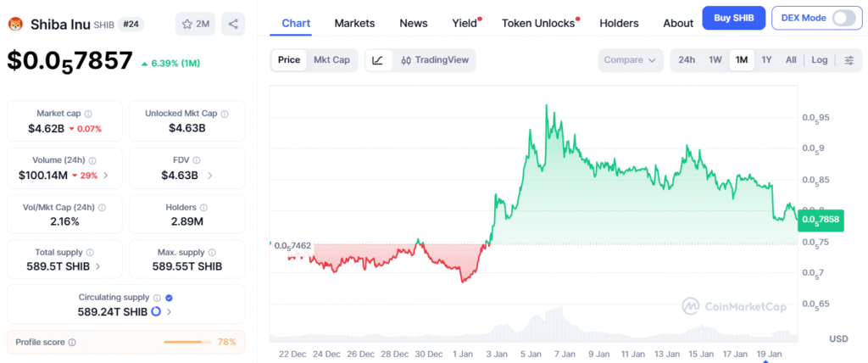This screenshot has height=363, width=868.
Task: Open the Compare dropdown
Action: (631, 60)
